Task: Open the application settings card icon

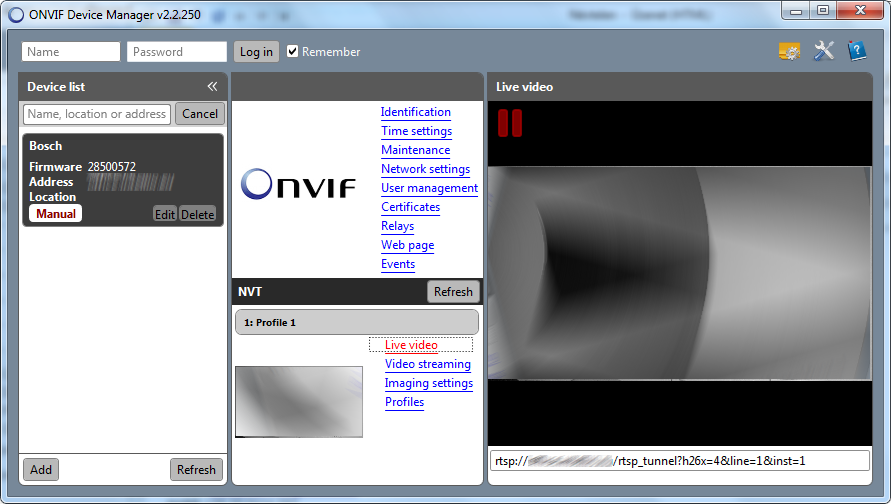Action: [x=789, y=52]
